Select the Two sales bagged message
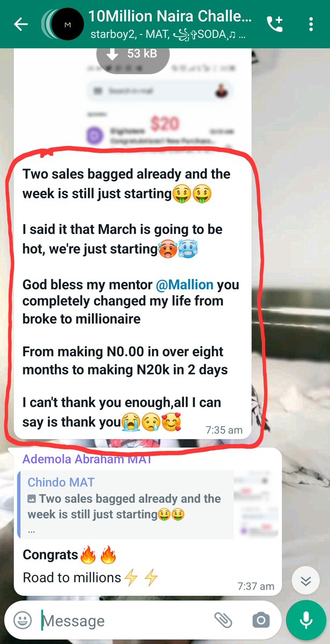This screenshot has height=644, width=330. (131, 298)
